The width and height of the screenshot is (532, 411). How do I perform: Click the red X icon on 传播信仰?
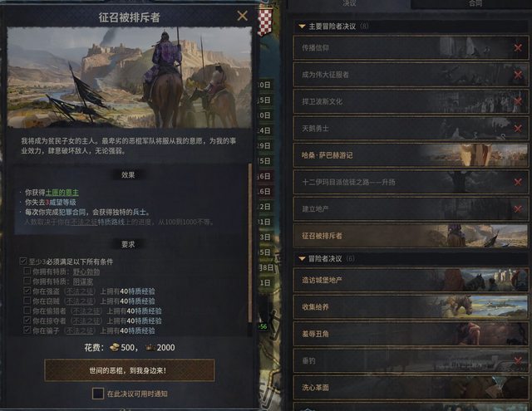[518, 48]
